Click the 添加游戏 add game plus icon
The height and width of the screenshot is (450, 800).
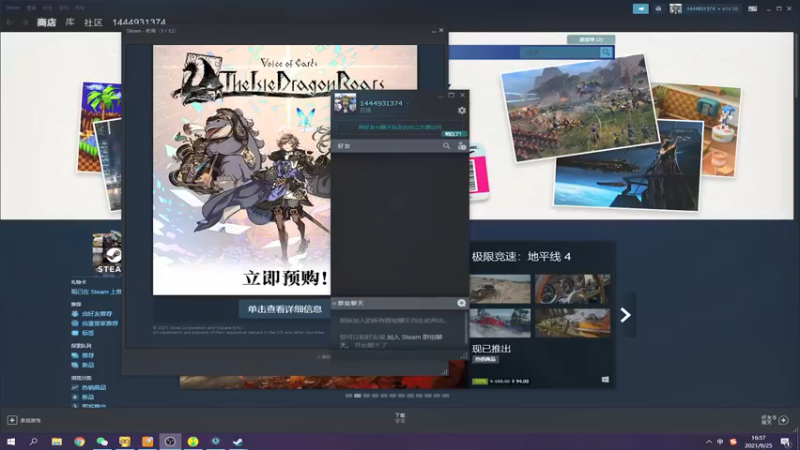(x=12, y=420)
